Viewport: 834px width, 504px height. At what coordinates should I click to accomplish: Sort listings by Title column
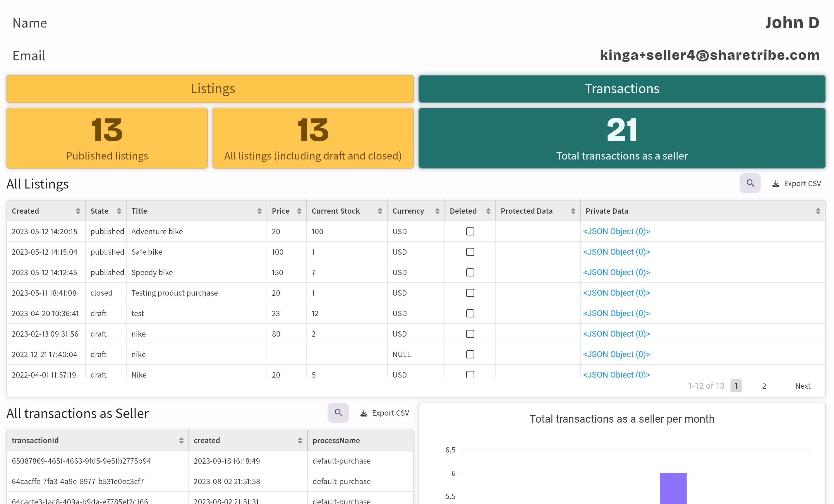259,211
